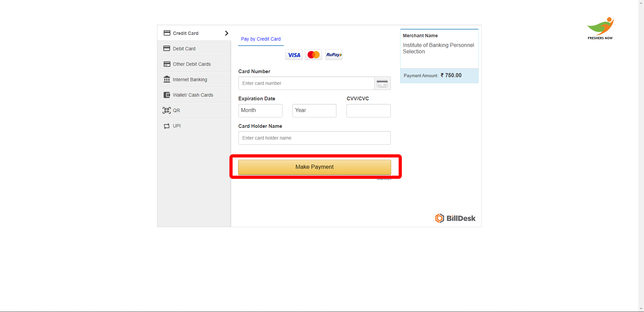Expand Credit Card option via chevron arrow
Screen dimensions: 644x312
(x=226, y=33)
